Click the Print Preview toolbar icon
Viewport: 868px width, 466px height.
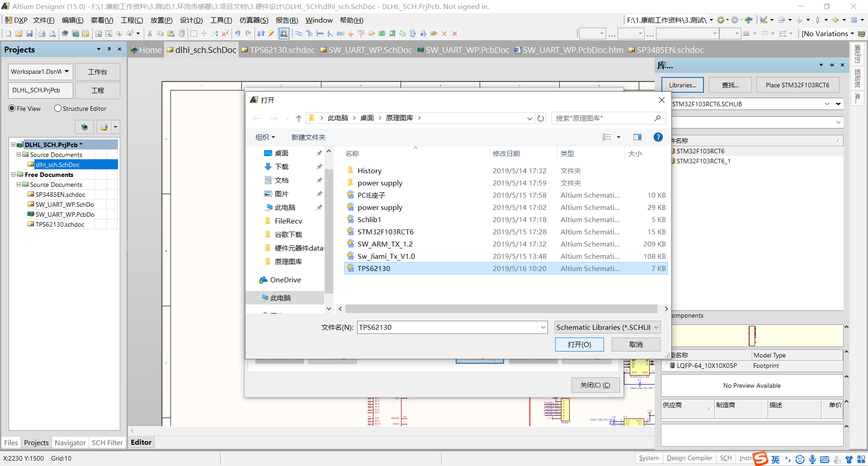52,33
